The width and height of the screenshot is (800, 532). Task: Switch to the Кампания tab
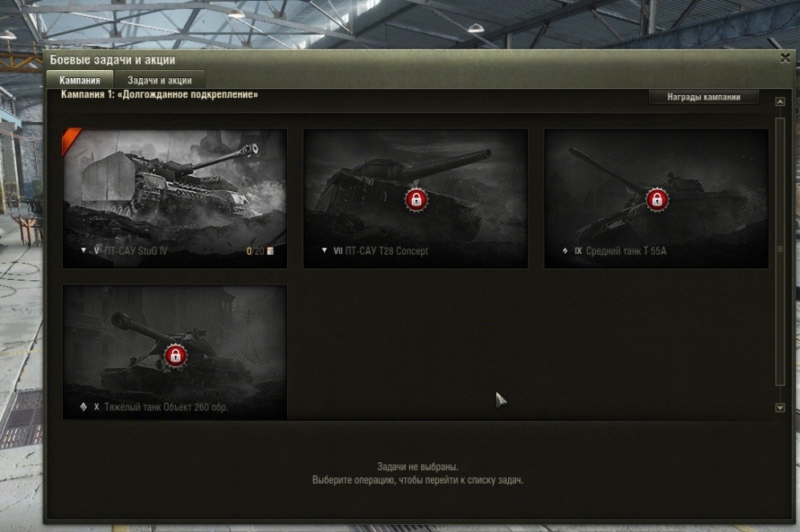(x=80, y=80)
